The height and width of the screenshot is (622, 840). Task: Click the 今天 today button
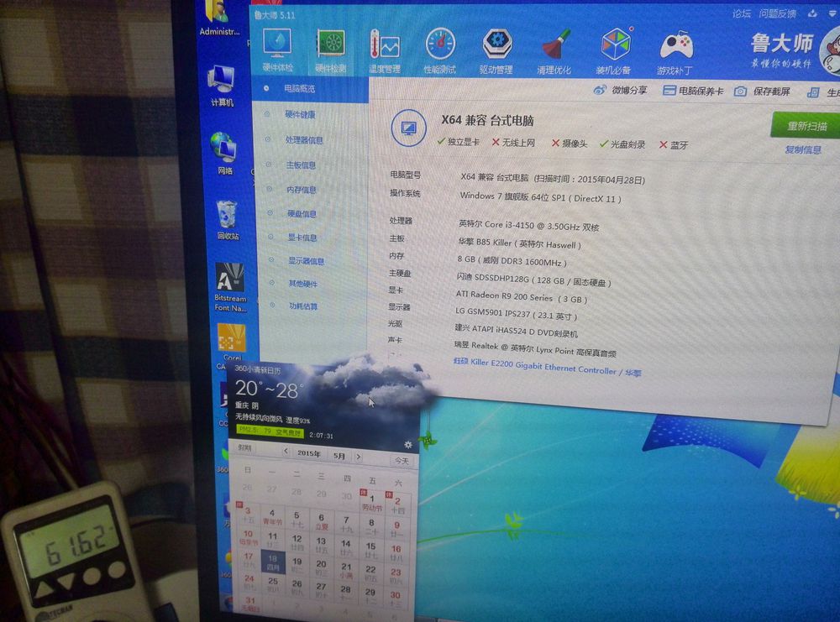[x=402, y=460]
